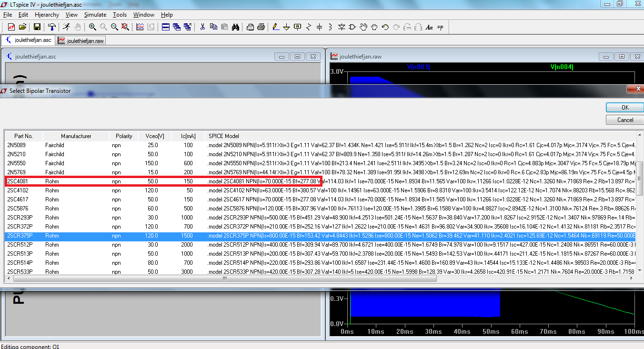Place a capacitor from the toolbar
The height and width of the screenshot is (349, 644).
tap(320, 27)
